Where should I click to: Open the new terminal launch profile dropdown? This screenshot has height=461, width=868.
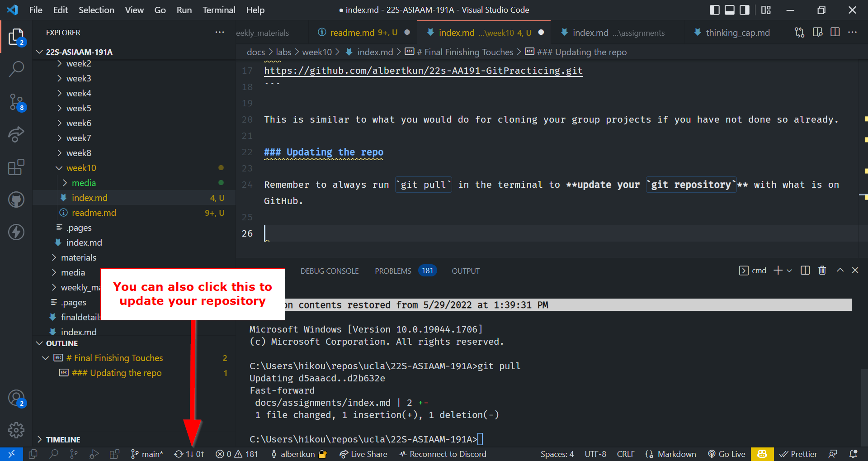789,271
